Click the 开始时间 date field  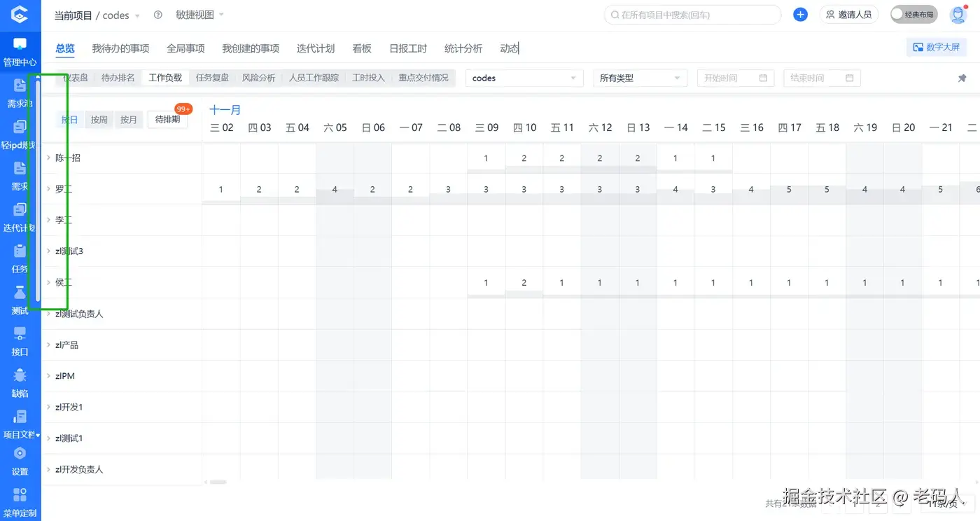click(736, 78)
